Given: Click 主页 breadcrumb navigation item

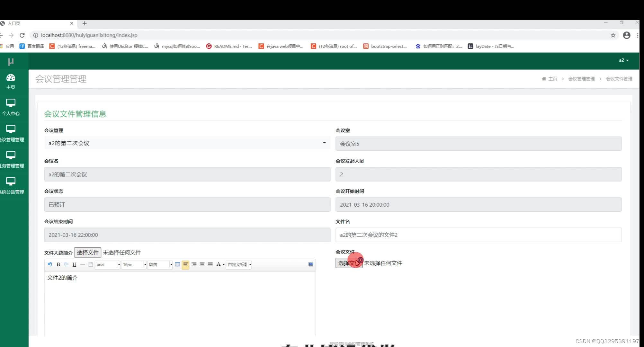Looking at the screenshot, I should pos(552,79).
